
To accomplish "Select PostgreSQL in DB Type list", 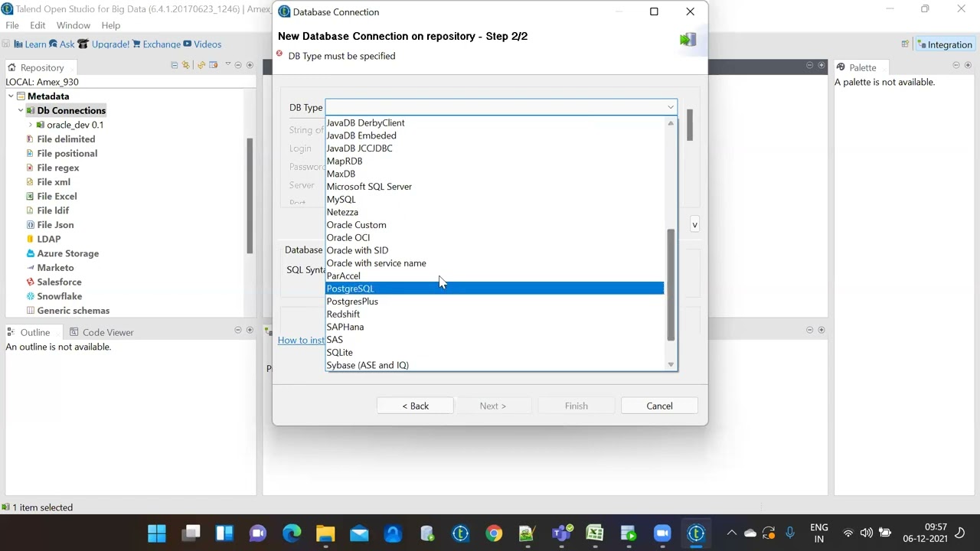I will coord(495,289).
